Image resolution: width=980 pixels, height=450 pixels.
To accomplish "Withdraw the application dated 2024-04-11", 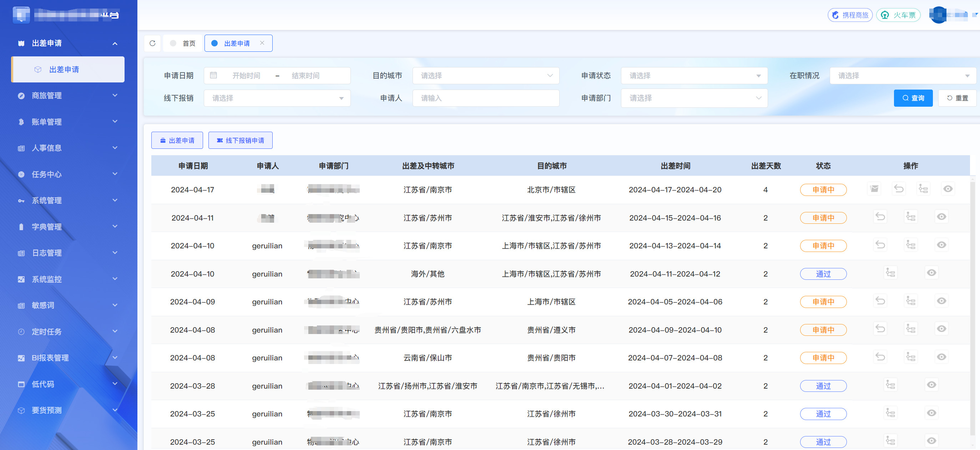I will coord(880,217).
